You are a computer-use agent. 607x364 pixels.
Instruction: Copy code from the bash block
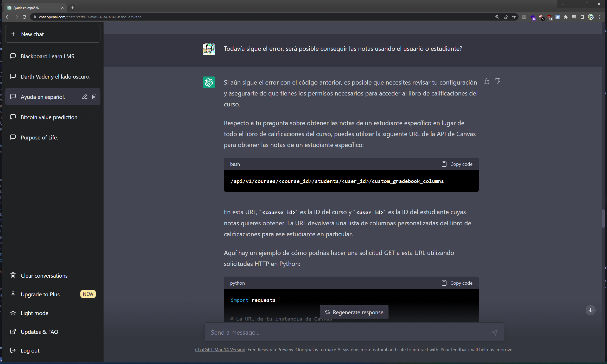click(457, 164)
